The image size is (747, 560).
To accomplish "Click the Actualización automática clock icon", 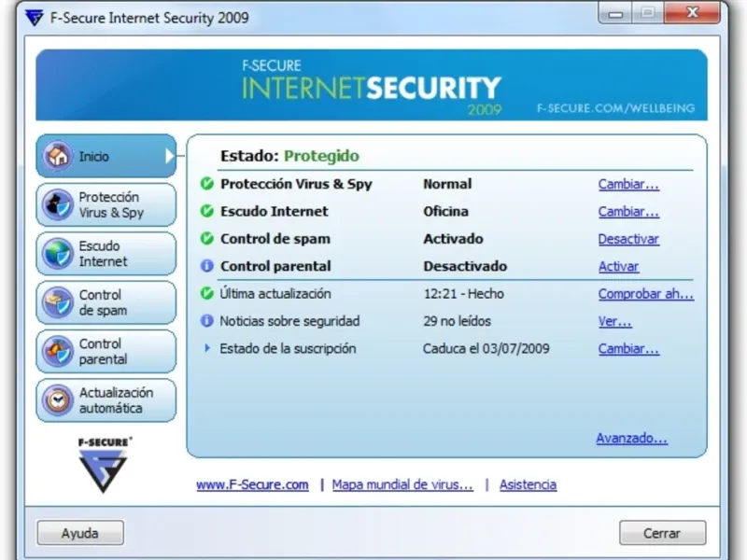I will pyautogui.click(x=58, y=400).
